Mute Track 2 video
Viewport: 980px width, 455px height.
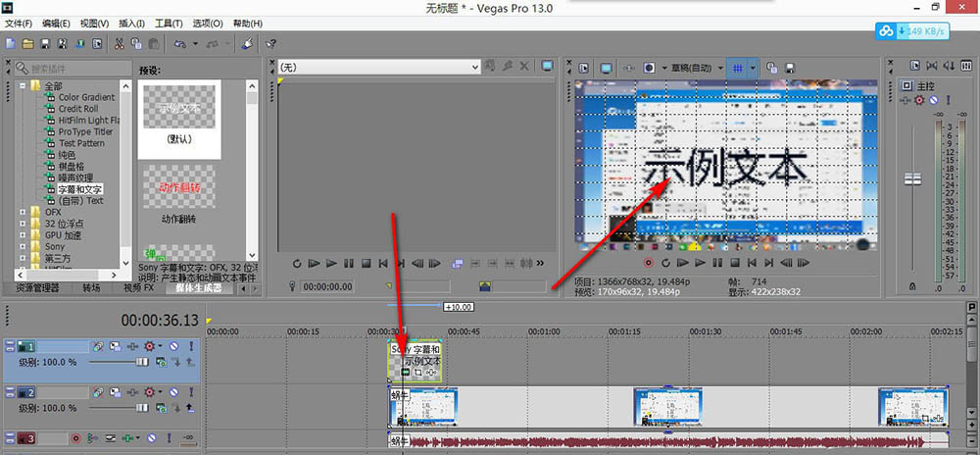[x=174, y=392]
